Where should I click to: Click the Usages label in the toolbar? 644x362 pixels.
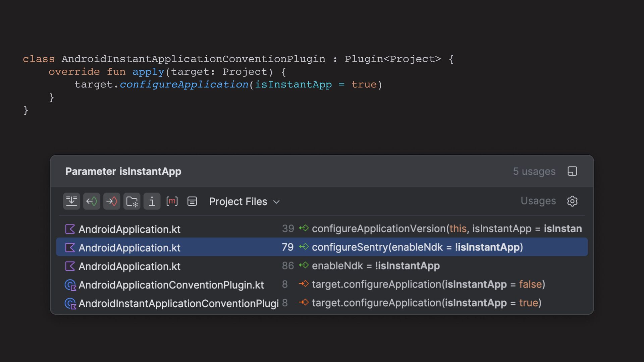point(538,201)
